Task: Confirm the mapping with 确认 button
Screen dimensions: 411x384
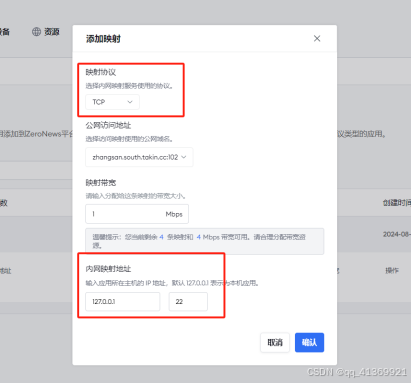Action: coord(309,342)
